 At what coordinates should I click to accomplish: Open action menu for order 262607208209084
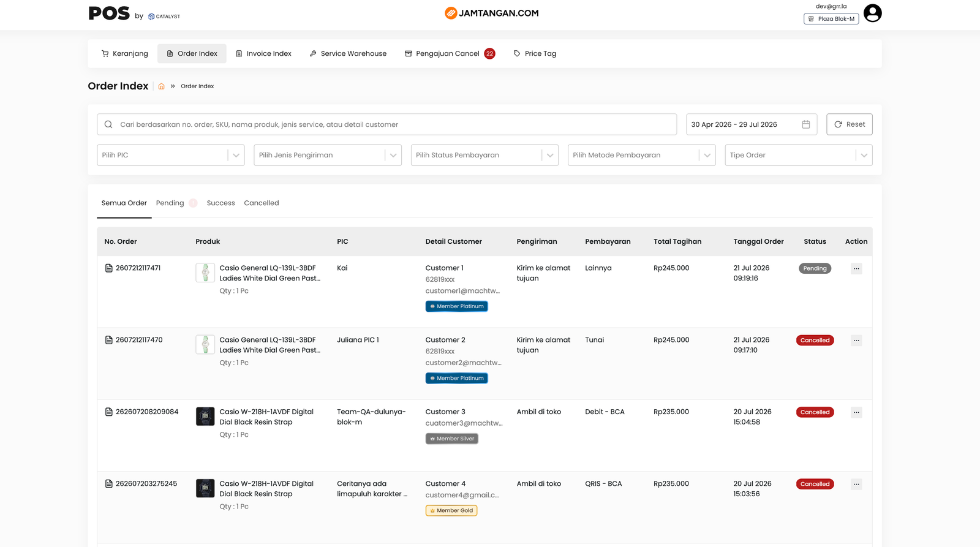coord(856,412)
